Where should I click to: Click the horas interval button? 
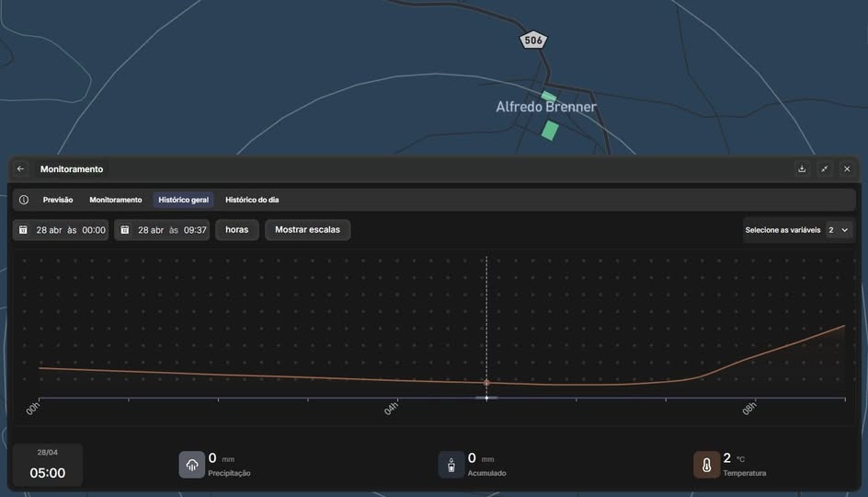pos(237,230)
